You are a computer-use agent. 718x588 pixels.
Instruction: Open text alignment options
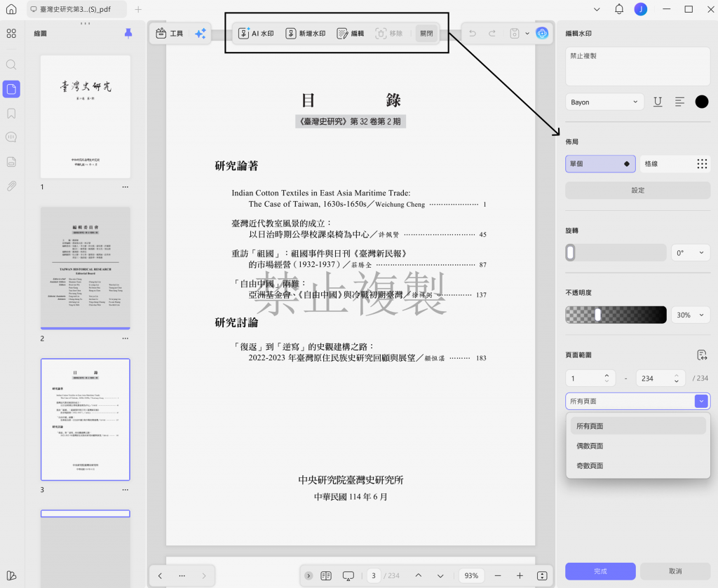pos(679,102)
